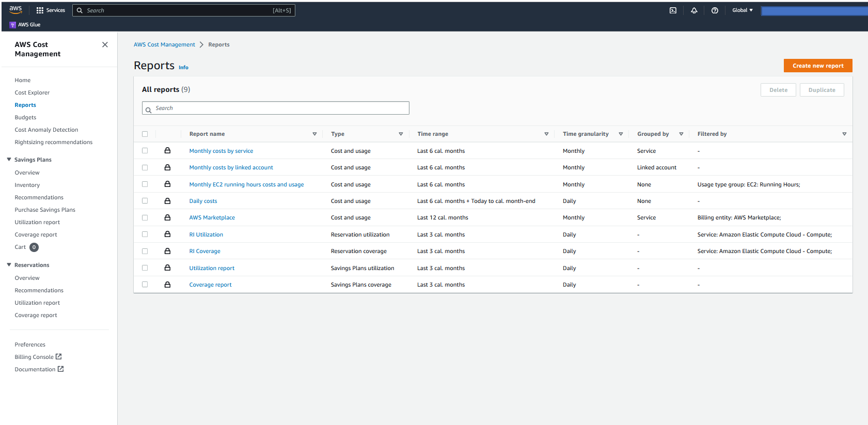This screenshot has width=868, height=425.
Task: Check the Monthly costs by linked account row
Action: [x=145, y=167]
